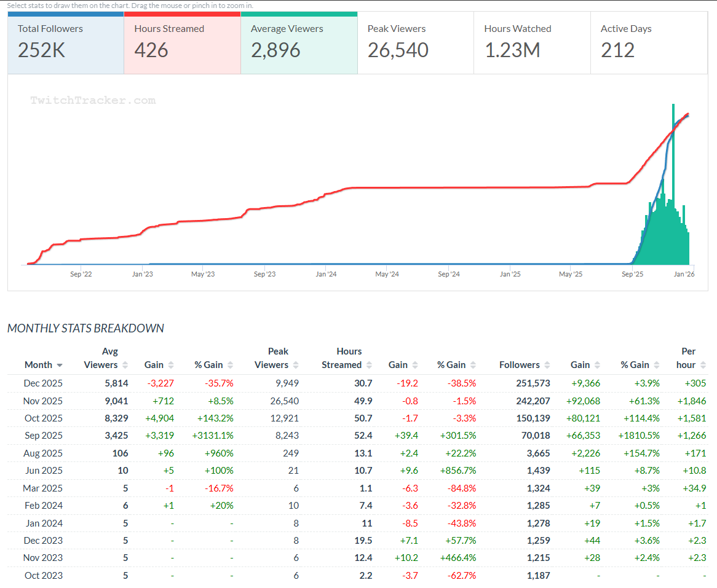The height and width of the screenshot is (588, 717).
Task: Click sort icon beside Peak Viewers header
Action: pyautogui.click(x=296, y=365)
